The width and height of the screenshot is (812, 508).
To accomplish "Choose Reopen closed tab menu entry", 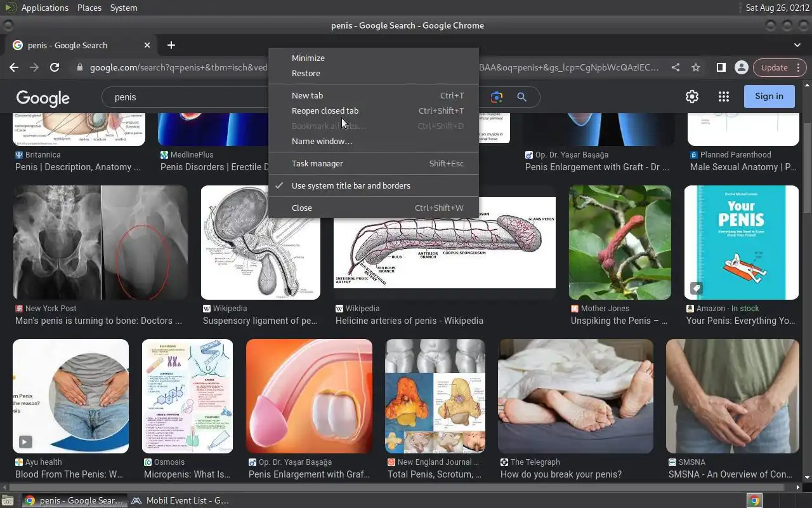I will (x=374, y=110).
